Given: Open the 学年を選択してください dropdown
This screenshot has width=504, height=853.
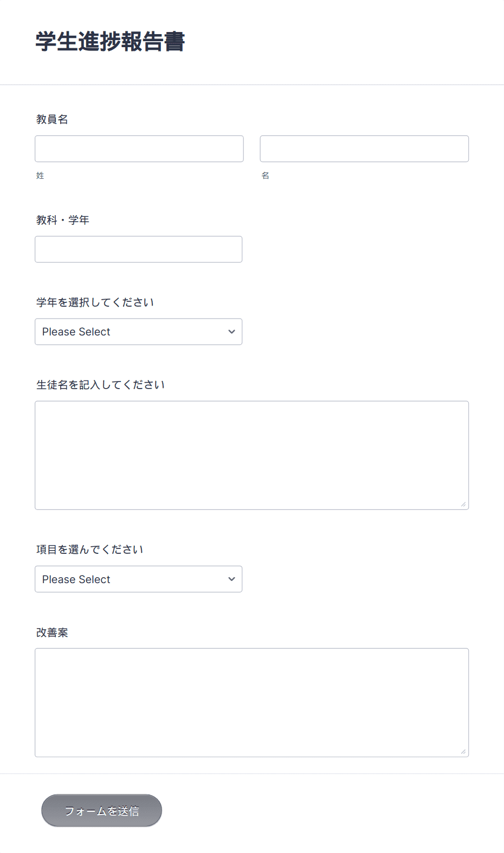Looking at the screenshot, I should (139, 332).
